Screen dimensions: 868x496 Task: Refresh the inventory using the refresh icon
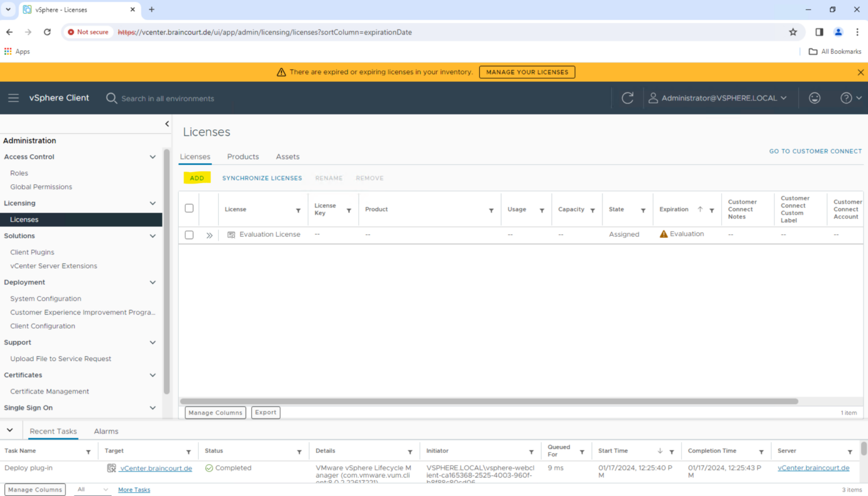tap(627, 98)
